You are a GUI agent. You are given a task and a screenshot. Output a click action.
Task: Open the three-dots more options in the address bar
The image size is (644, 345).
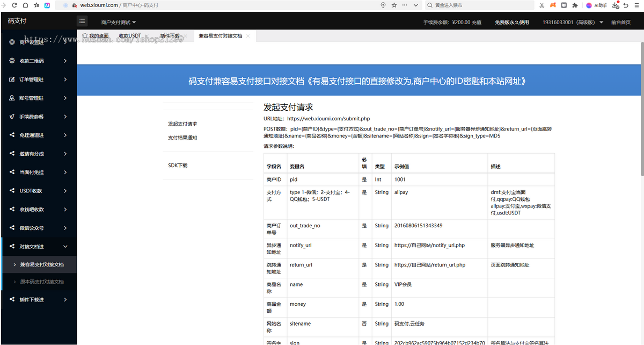405,5
